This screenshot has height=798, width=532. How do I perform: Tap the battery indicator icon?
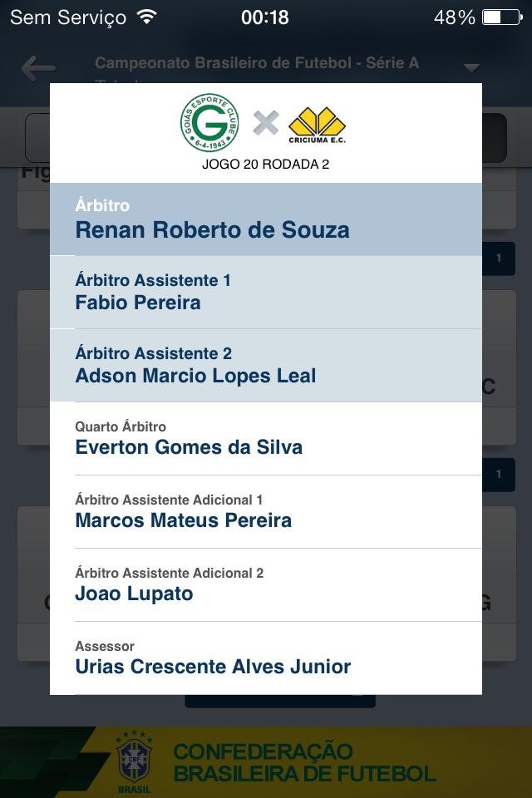[502, 17]
